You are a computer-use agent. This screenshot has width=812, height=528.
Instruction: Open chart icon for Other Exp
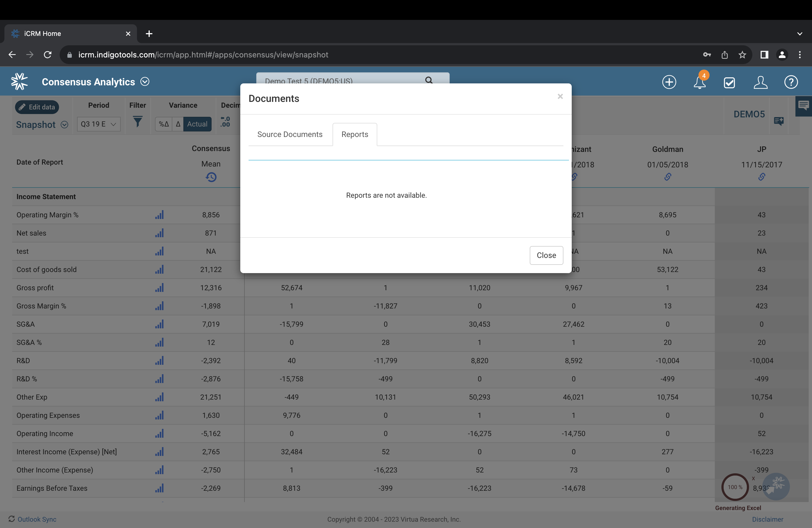pyautogui.click(x=159, y=397)
